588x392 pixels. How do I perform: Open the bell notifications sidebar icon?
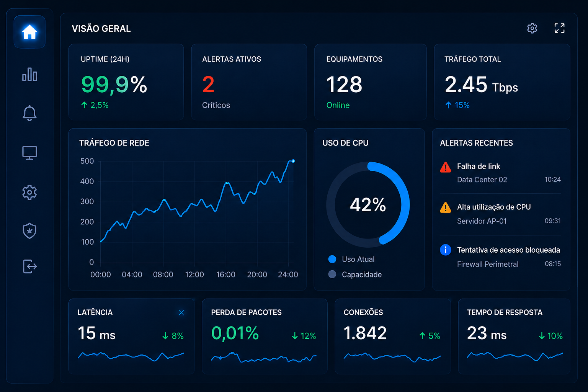click(x=29, y=113)
